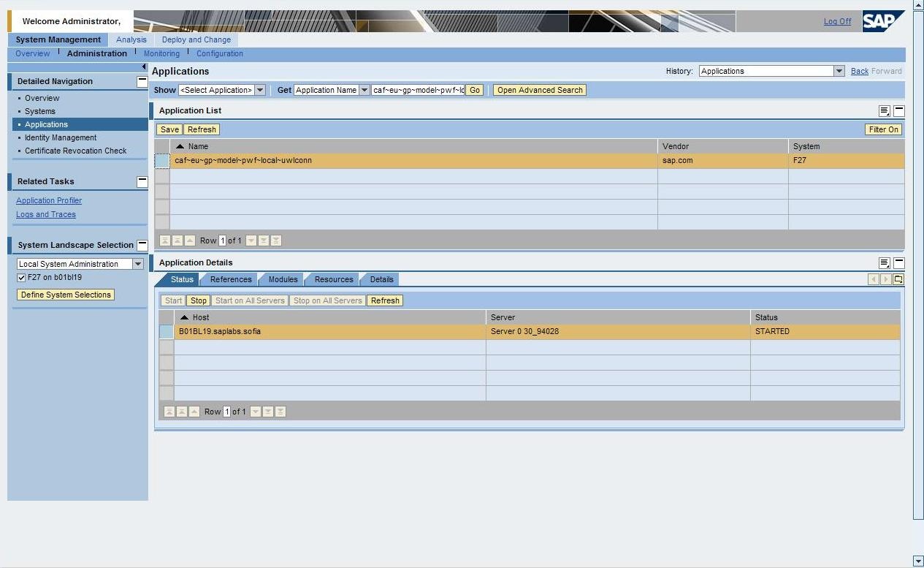
Task: Switch to the Details tab
Action: pyautogui.click(x=381, y=279)
